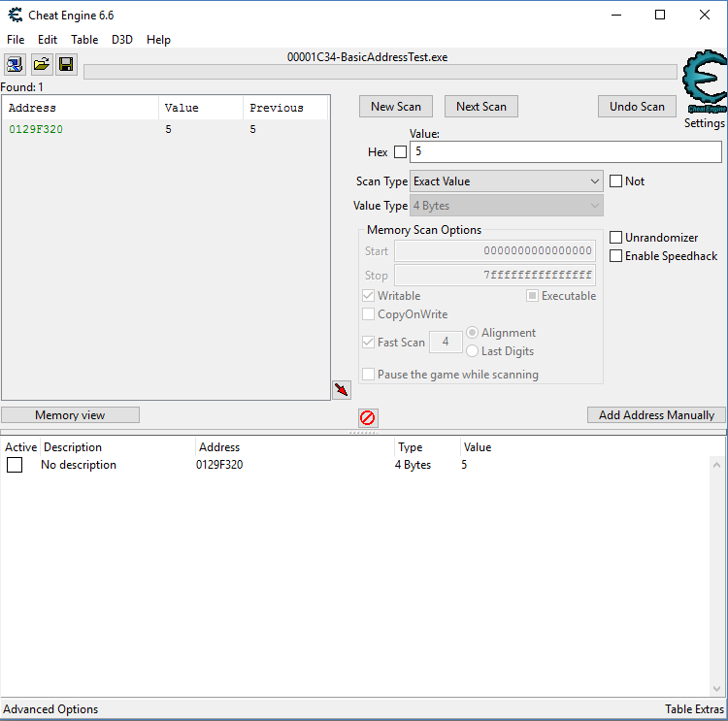
Task: Click No description in address list
Action: click(79, 465)
